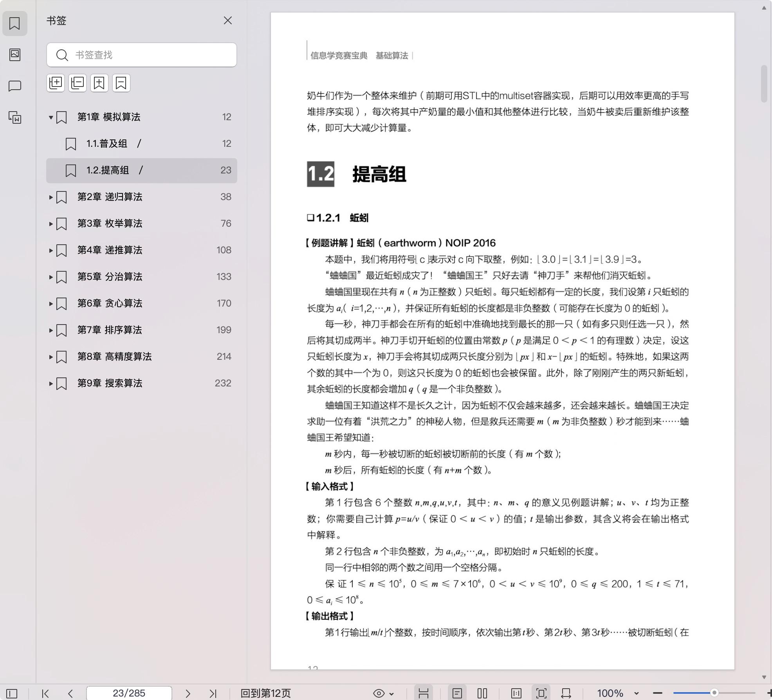Click the 【输入格式】 heading in page
Viewport: 772px width, 700px height.
pyautogui.click(x=330, y=487)
